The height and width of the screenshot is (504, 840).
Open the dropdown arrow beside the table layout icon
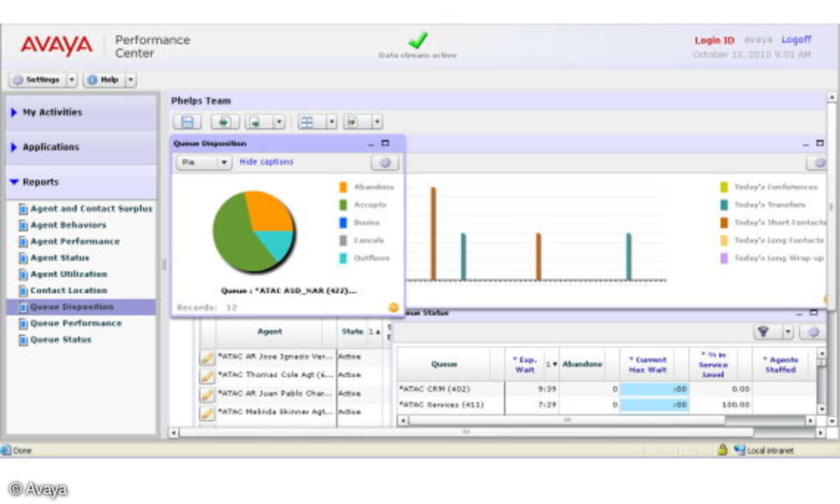pos(332,122)
